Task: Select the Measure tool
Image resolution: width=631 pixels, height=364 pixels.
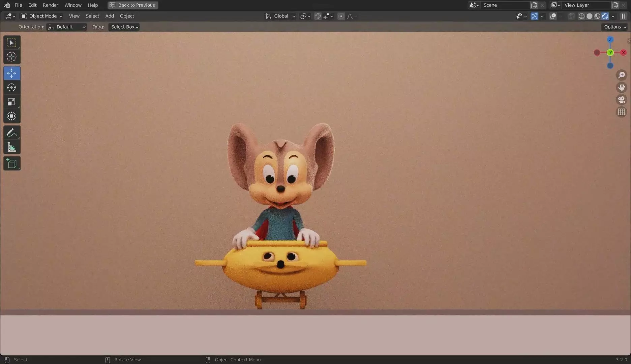Action: click(12, 147)
